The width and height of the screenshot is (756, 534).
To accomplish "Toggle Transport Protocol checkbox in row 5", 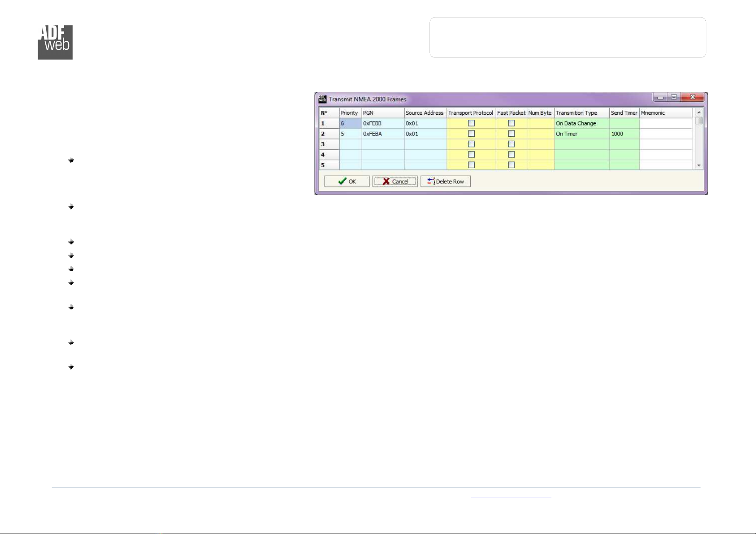I will 471,165.
